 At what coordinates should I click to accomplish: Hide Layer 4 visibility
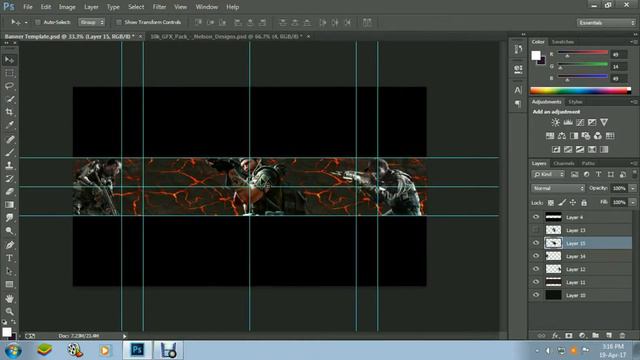(536, 217)
